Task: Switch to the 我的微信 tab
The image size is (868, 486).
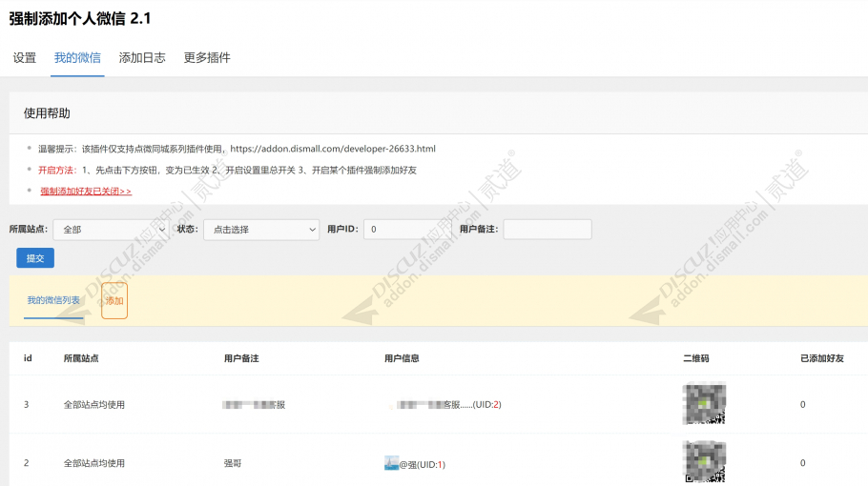Action: [77, 57]
